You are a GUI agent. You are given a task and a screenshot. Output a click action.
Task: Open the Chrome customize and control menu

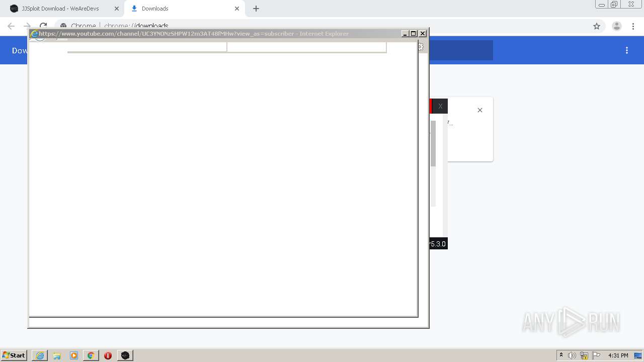[x=633, y=26]
